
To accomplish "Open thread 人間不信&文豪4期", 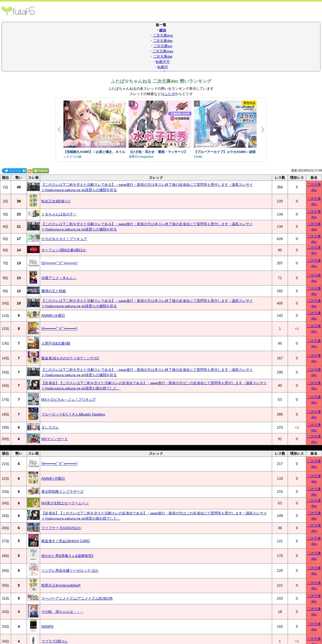I will [x=56, y=343].
